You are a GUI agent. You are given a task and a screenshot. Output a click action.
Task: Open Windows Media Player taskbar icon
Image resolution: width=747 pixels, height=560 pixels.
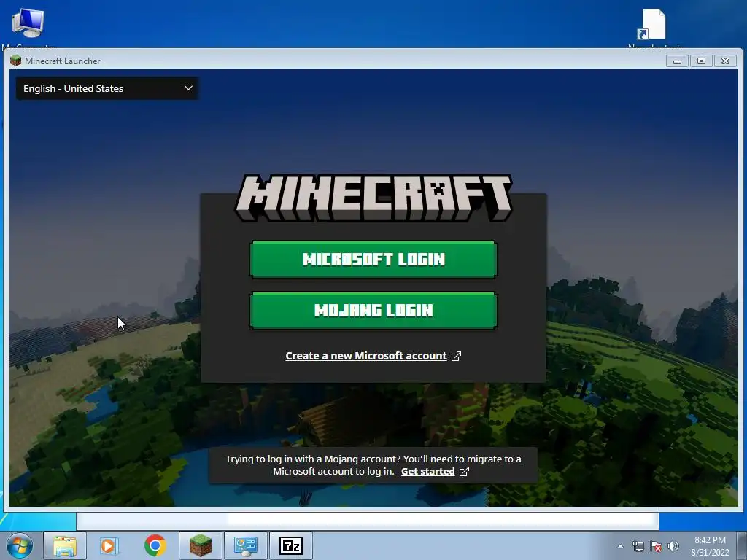109,545
